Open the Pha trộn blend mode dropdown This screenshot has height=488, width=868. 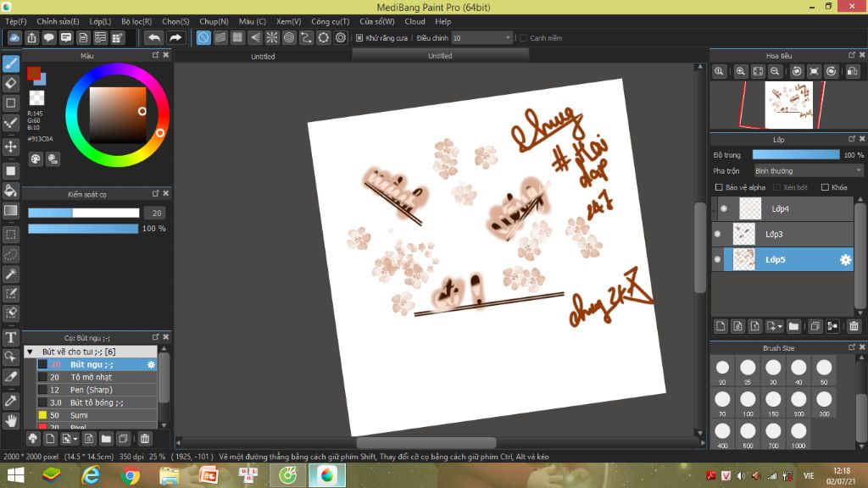[808, 171]
